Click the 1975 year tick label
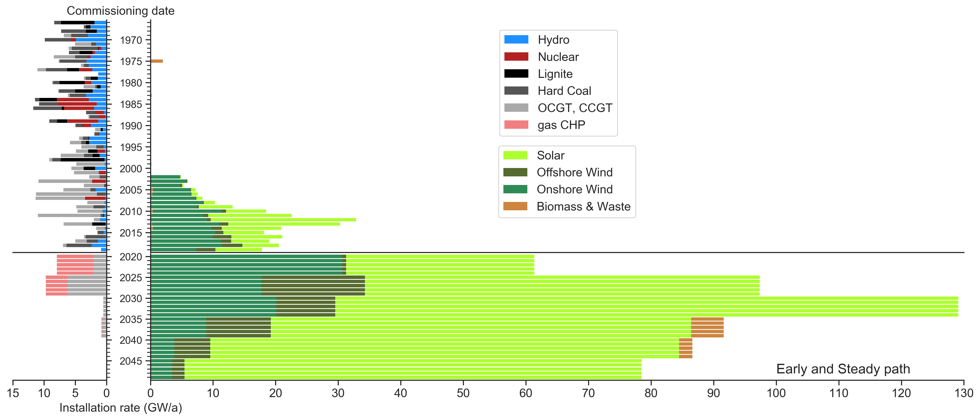Viewport: 980px width, 420px height. pyautogui.click(x=131, y=62)
